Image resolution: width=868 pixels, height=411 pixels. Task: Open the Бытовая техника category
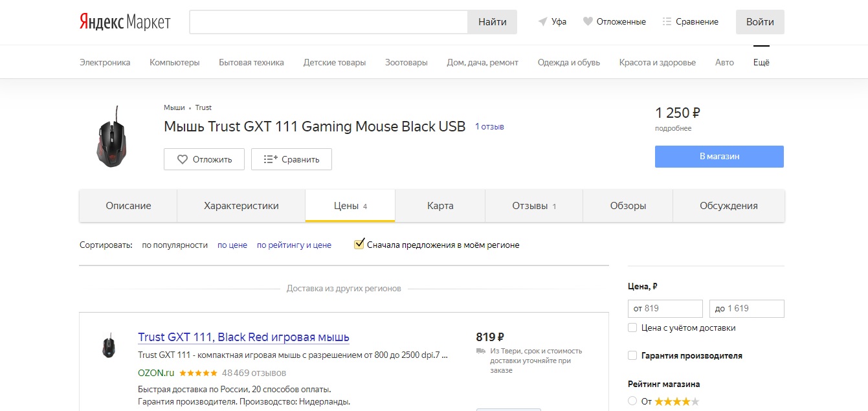pyautogui.click(x=251, y=62)
